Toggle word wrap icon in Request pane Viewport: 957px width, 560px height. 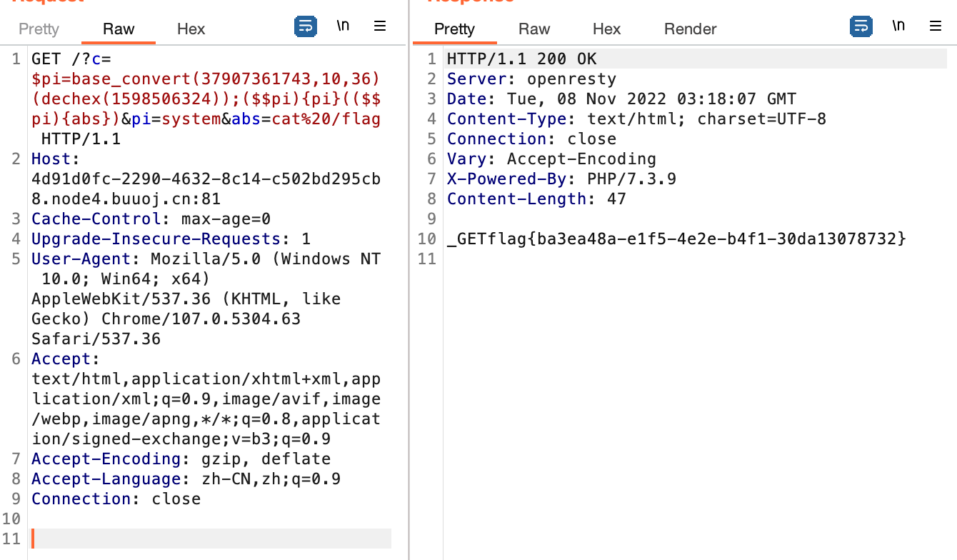(306, 26)
